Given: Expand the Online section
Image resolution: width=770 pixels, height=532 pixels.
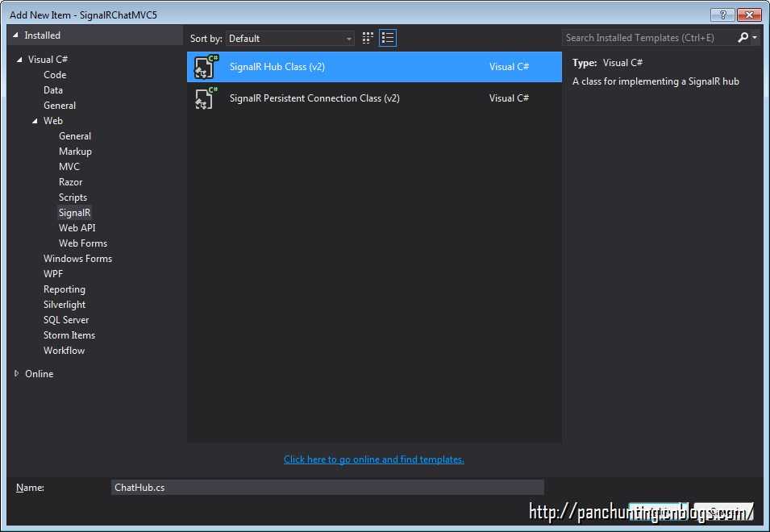Looking at the screenshot, I should click(16, 373).
